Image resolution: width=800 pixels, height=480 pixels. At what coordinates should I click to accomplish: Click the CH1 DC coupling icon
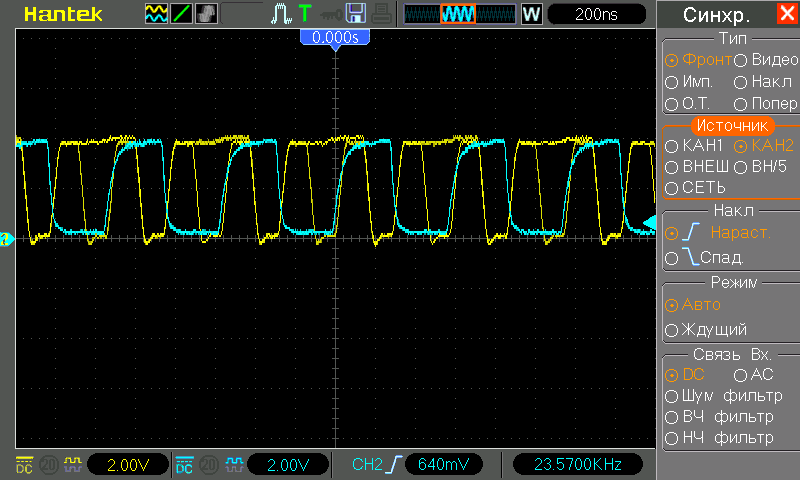25,465
